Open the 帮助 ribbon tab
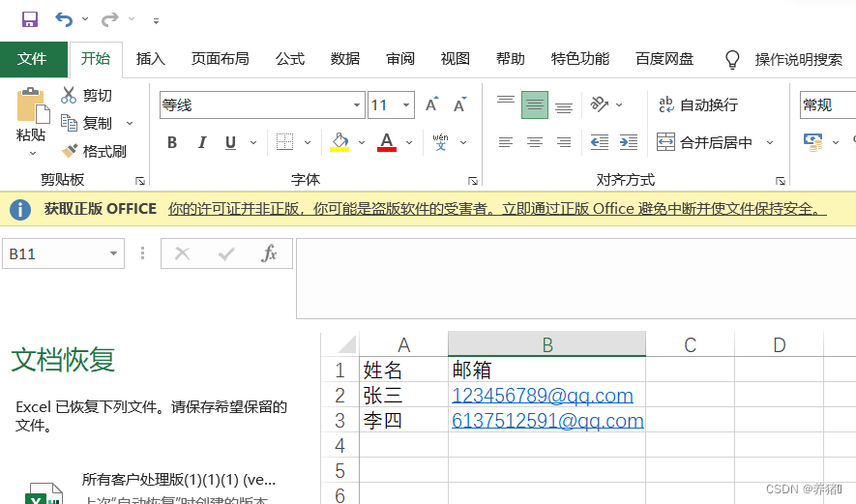 [511, 59]
